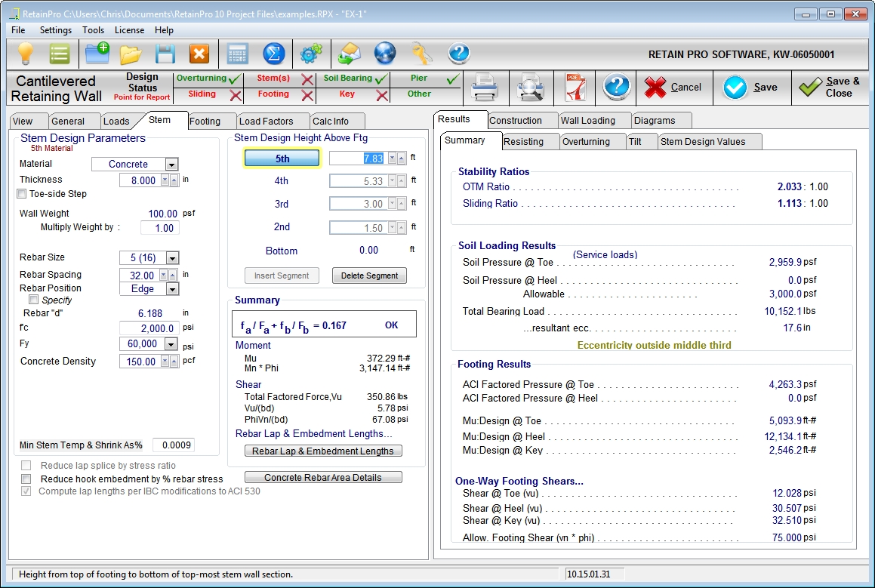Click the blue sigma icon
875x588 pixels.
[274, 54]
